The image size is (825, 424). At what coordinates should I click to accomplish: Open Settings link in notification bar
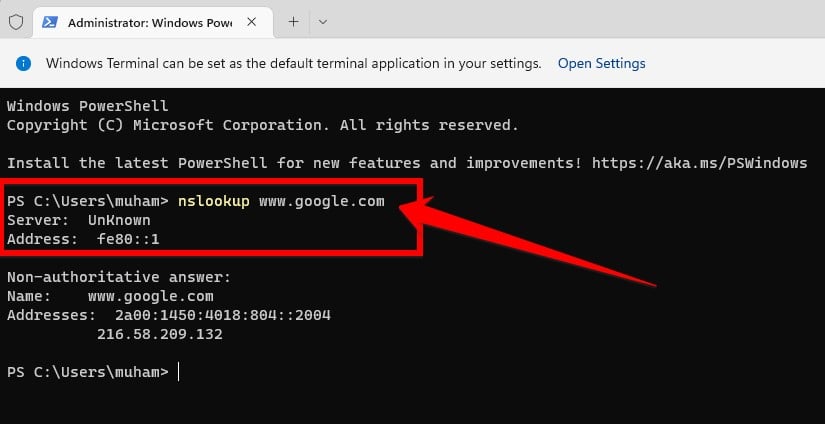(x=601, y=64)
